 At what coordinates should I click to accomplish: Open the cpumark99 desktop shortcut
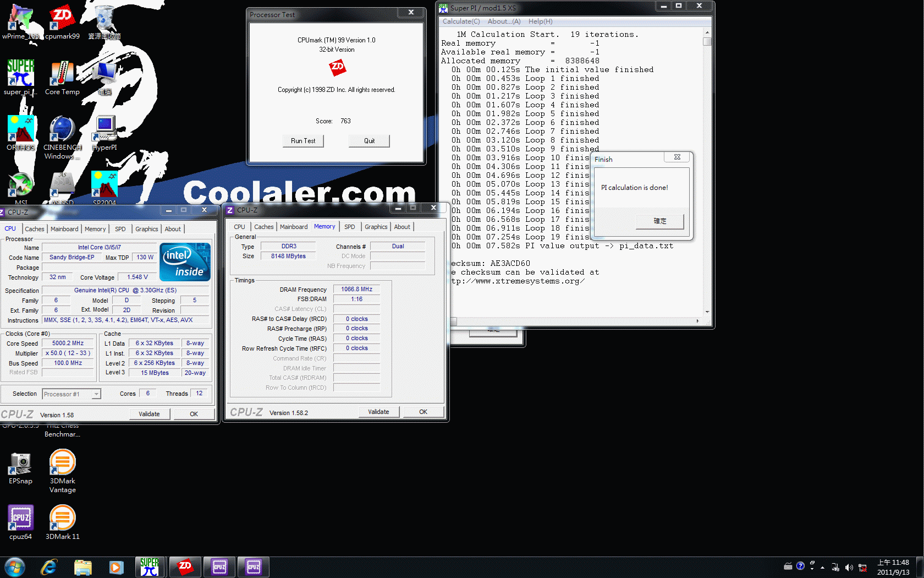tap(62, 22)
